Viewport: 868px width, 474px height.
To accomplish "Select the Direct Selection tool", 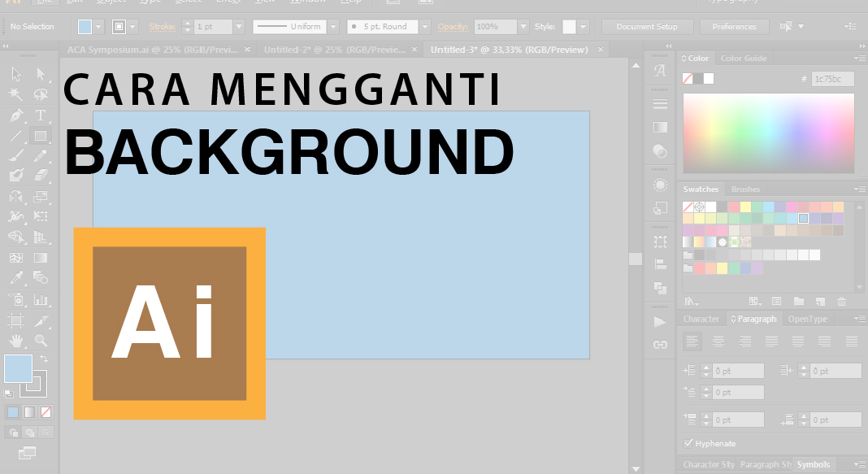I will pos(41,74).
